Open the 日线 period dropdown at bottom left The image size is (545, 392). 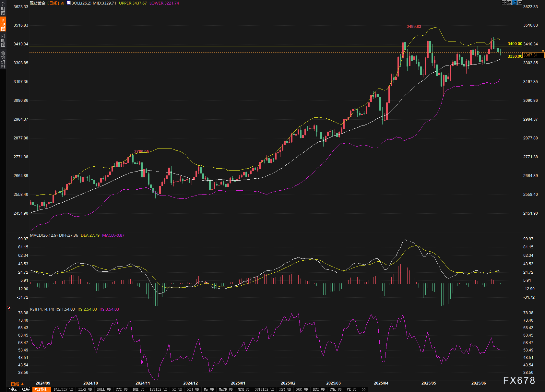(x=17, y=384)
